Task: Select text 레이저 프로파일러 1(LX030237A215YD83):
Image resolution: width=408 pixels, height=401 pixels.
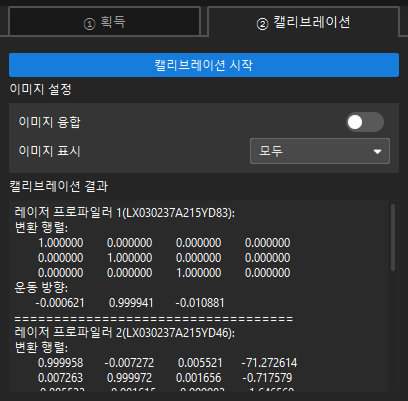Action: pos(125,212)
